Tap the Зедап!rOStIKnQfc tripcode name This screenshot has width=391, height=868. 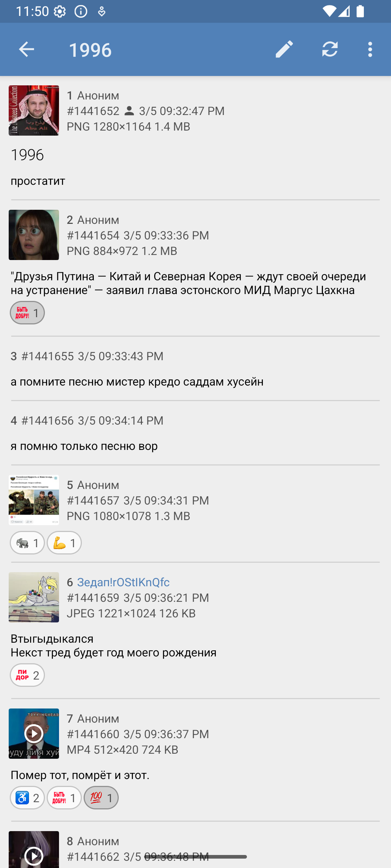click(123, 582)
